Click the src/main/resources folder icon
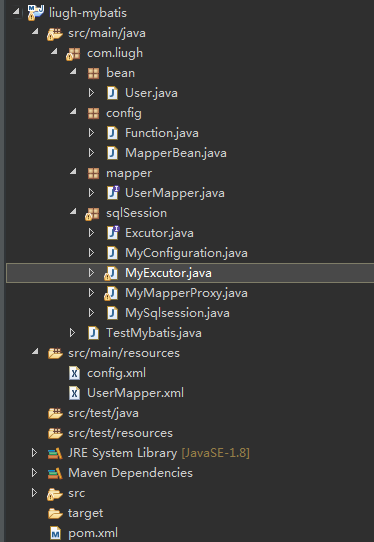 55,353
